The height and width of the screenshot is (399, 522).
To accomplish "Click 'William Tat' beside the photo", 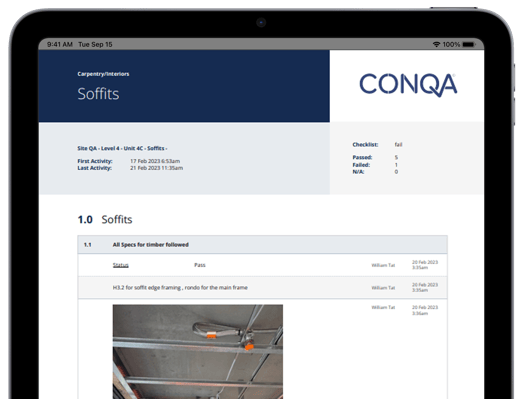I will point(383,307).
